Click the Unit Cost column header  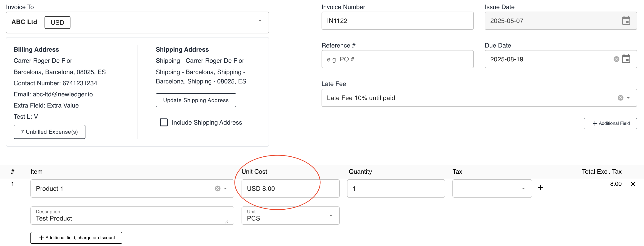pyautogui.click(x=254, y=172)
